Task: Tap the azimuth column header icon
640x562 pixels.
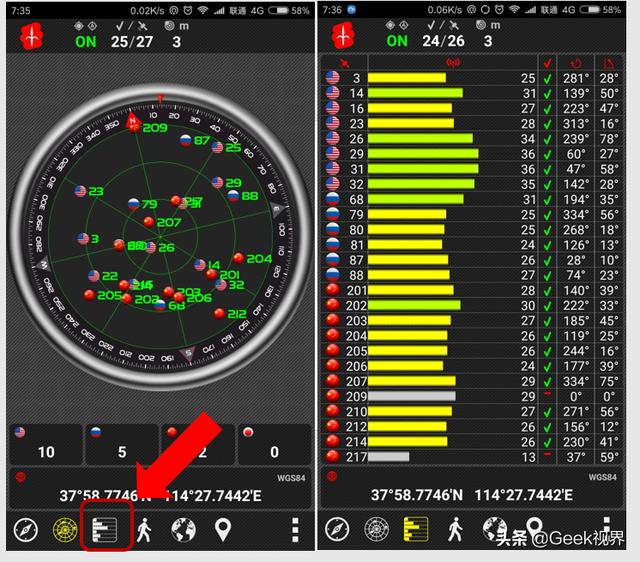Action: pos(574,63)
